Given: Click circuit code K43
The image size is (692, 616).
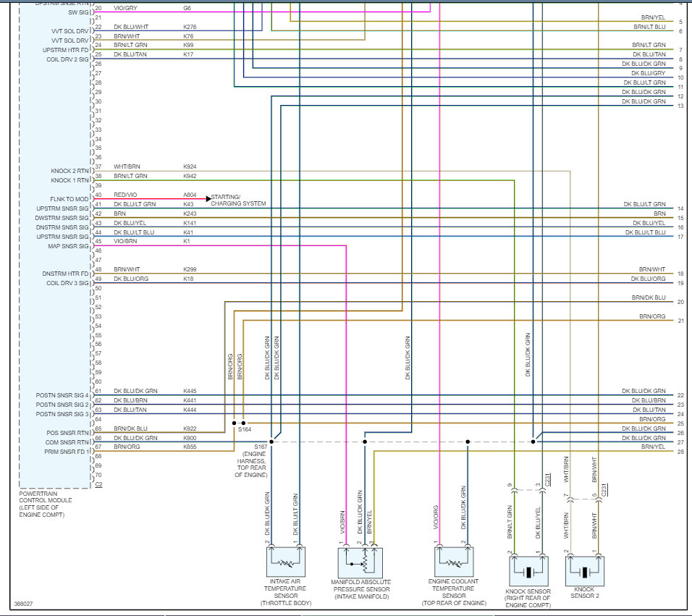Looking at the screenshot, I should coord(188,204).
